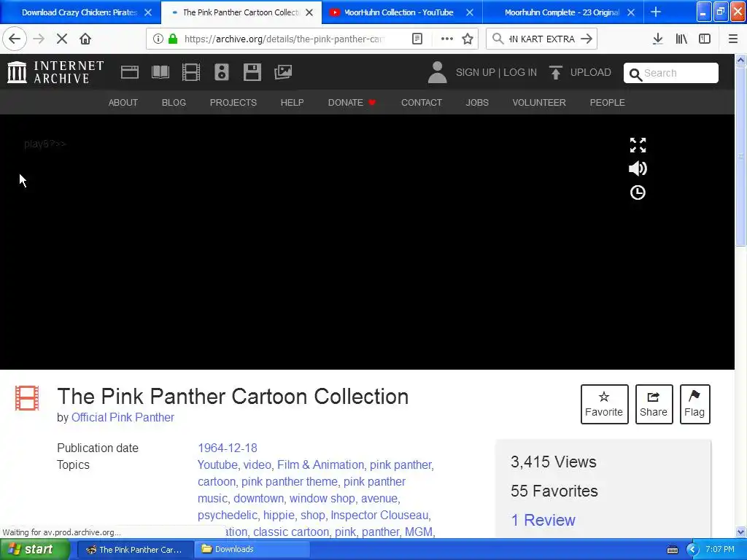Open the page actions three-dot menu
Image resolution: width=747 pixels, height=560 pixels.
[x=447, y=39]
